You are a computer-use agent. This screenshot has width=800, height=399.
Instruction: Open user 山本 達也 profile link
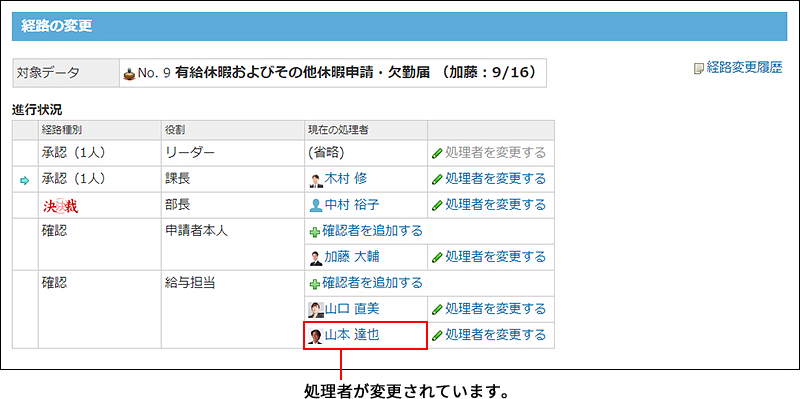click(x=352, y=335)
